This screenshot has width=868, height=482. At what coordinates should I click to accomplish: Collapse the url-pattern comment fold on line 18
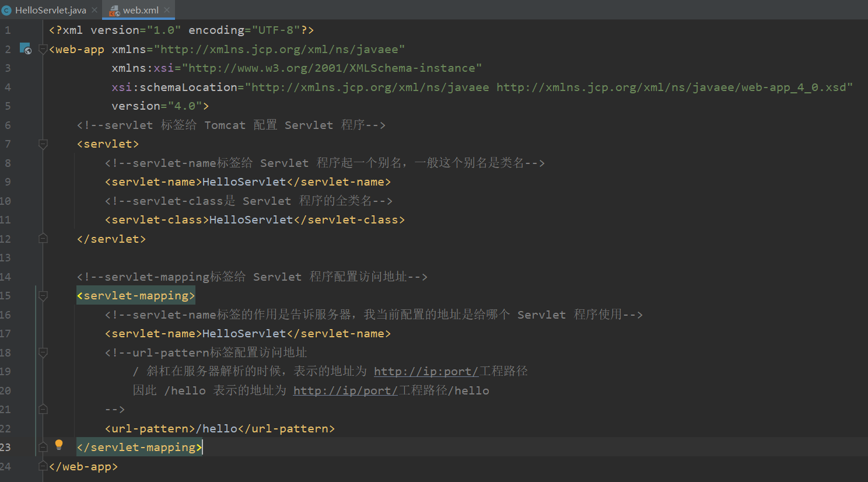42,352
